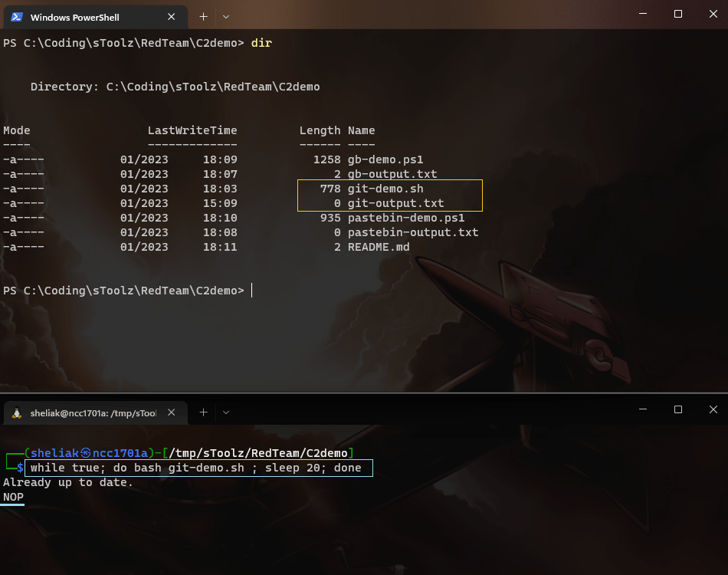Expand the profile dropdown in the Linux terminal window
Image resolution: width=728 pixels, height=575 pixels.
pos(226,412)
